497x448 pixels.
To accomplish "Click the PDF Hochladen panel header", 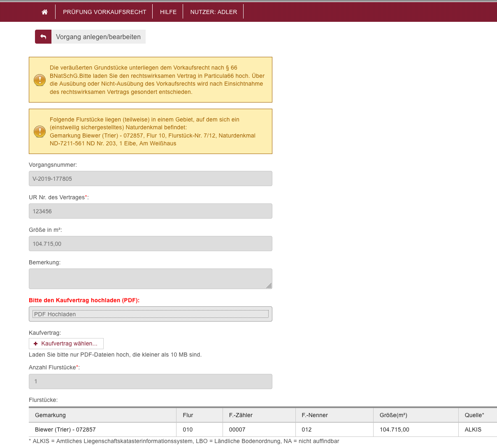I will 151,314.
